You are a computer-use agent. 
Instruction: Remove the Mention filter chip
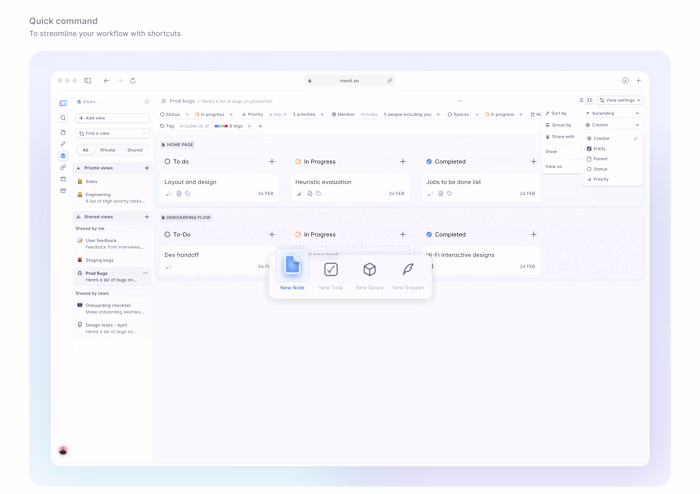pyautogui.click(x=438, y=115)
